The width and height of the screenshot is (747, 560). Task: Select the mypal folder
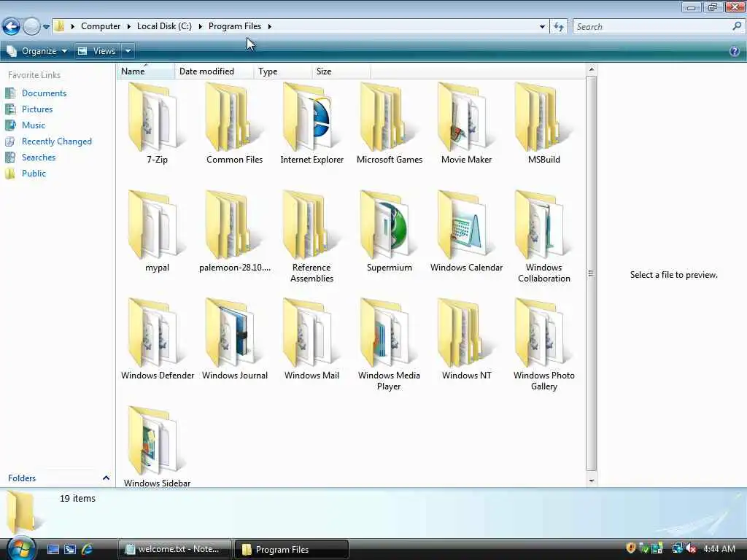pos(157,231)
